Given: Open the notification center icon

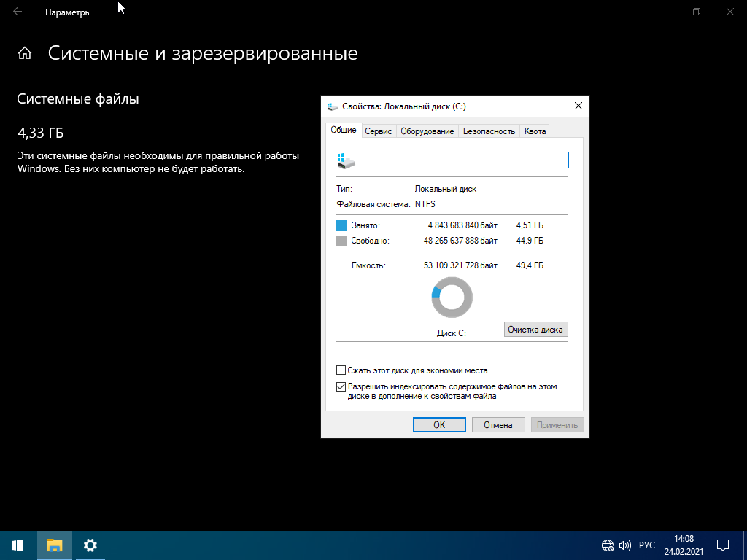Looking at the screenshot, I should (723, 545).
